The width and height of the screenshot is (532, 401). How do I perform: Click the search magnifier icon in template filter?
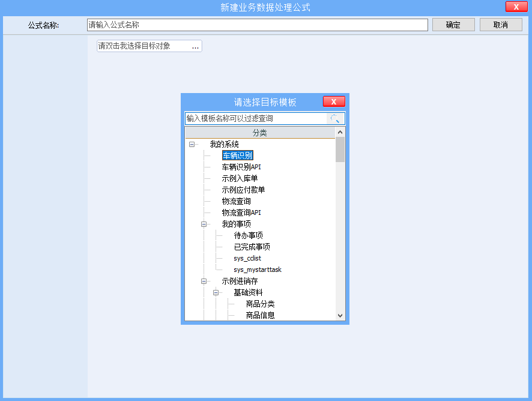coord(335,118)
